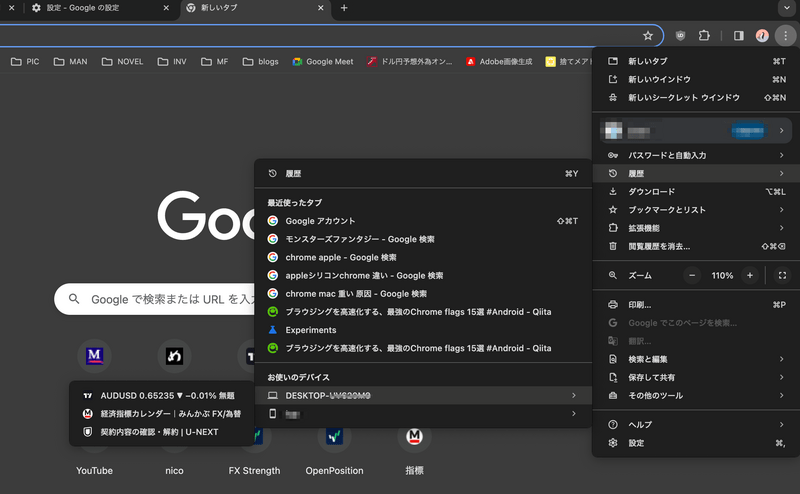800x494 pixels.
Task: Open the Google Meet bookmark
Action: pyautogui.click(x=322, y=62)
